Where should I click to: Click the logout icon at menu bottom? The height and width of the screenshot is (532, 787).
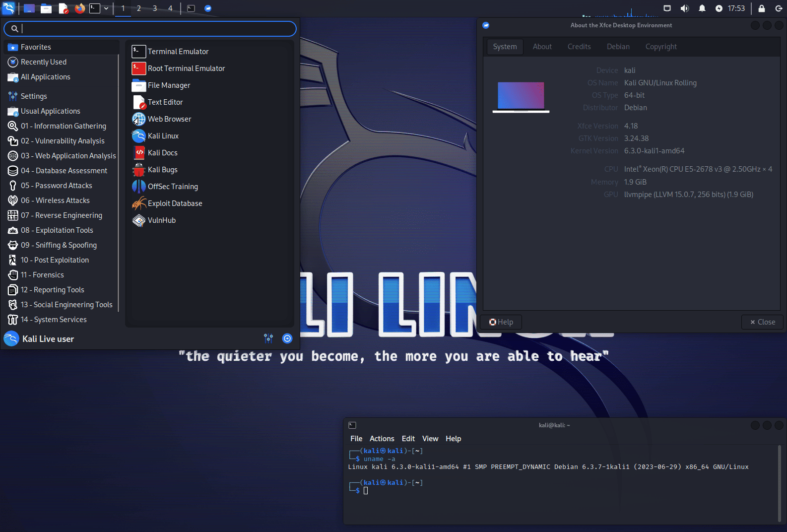pos(287,338)
